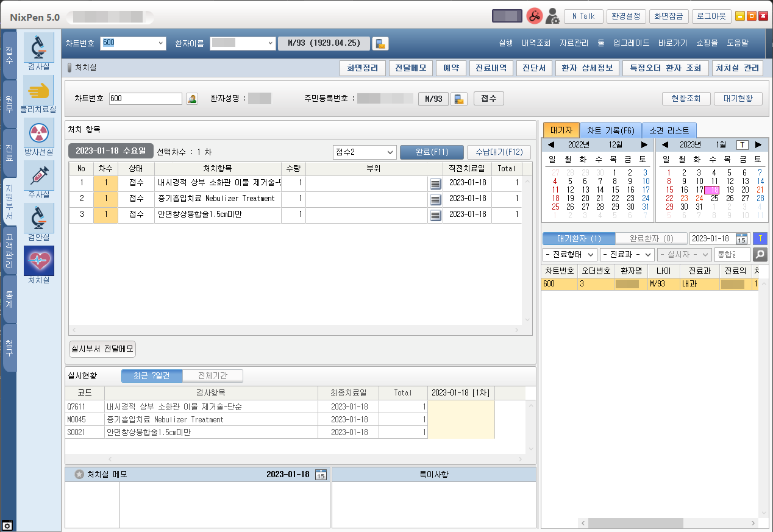This screenshot has height=532, width=773.
Task: Click the magnifier search icon in waiting list
Action: (x=760, y=255)
